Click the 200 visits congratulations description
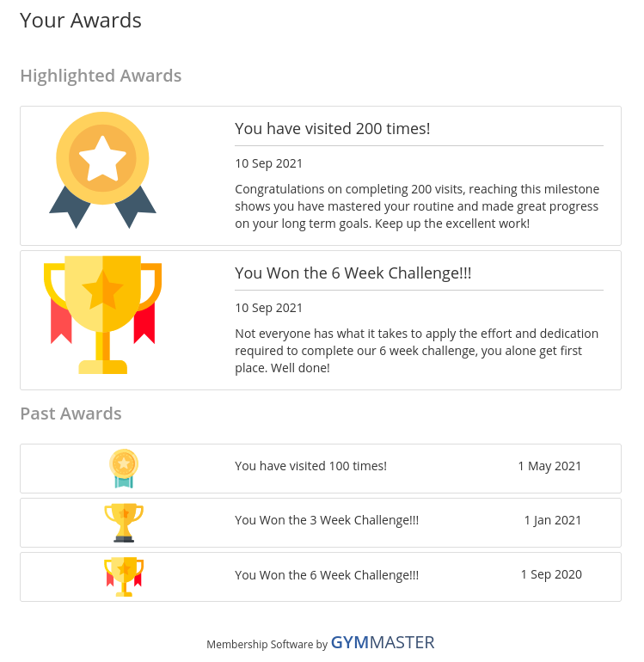 point(417,206)
